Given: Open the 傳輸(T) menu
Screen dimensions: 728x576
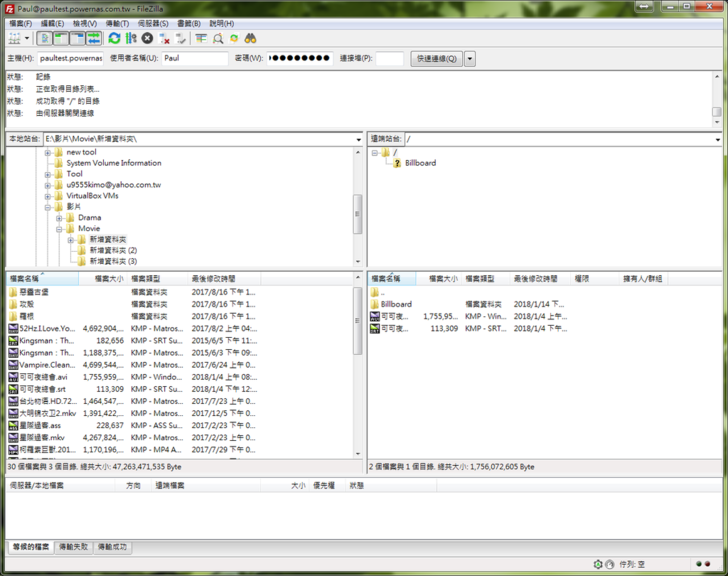Looking at the screenshot, I should coord(117,23).
